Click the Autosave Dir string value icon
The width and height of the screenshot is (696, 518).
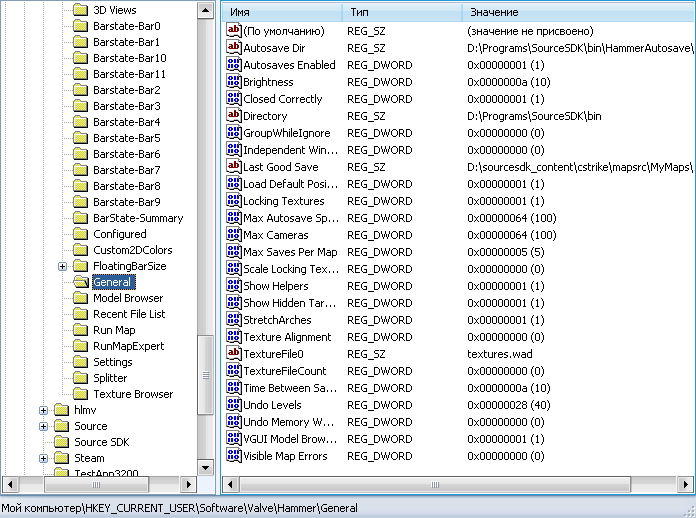234,48
